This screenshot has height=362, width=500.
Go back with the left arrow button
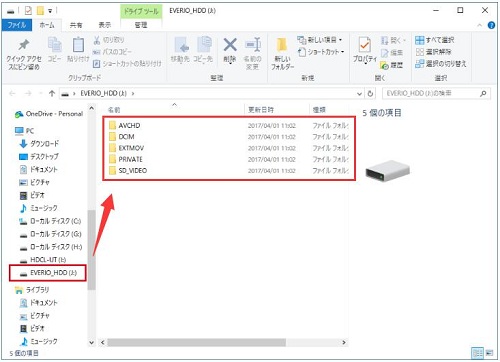pos(12,94)
